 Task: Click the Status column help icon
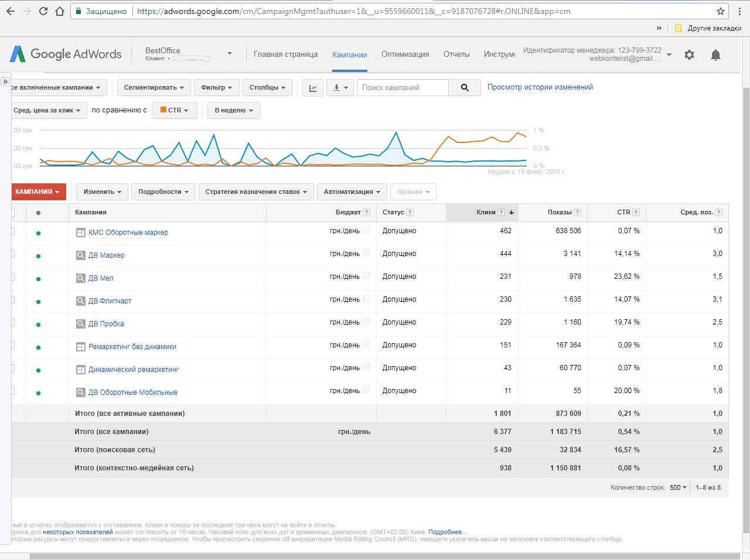coord(410,213)
